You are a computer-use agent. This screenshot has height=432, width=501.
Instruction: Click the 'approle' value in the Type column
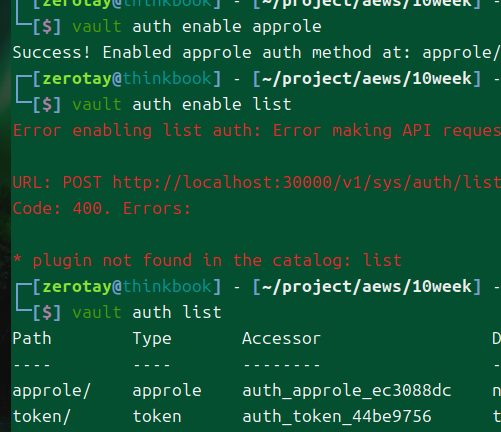point(167,391)
